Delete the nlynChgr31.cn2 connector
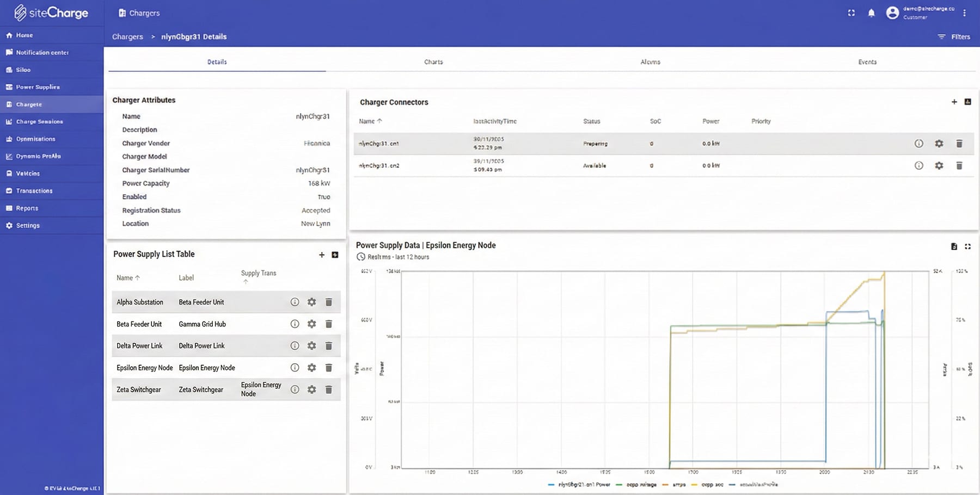 click(959, 165)
